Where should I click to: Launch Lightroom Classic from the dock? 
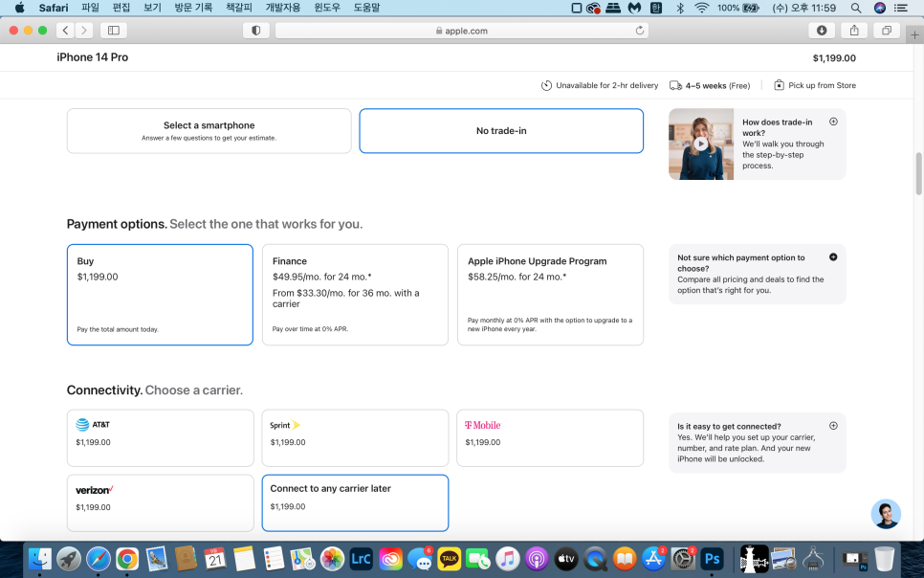pyautogui.click(x=362, y=559)
